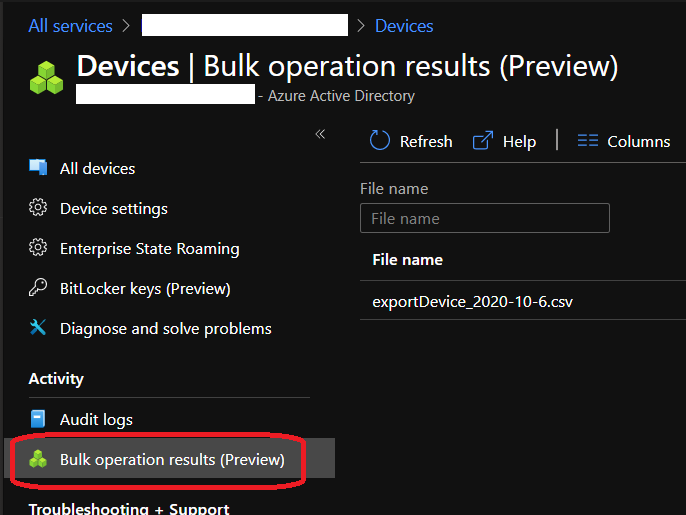Click the File name filter input
Viewport: 686px width, 515px height.
[x=484, y=218]
